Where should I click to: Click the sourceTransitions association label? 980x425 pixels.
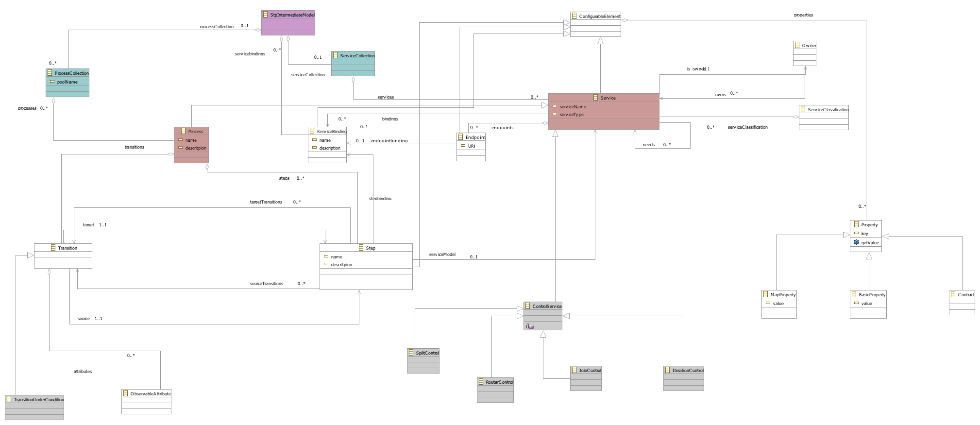tap(266, 284)
